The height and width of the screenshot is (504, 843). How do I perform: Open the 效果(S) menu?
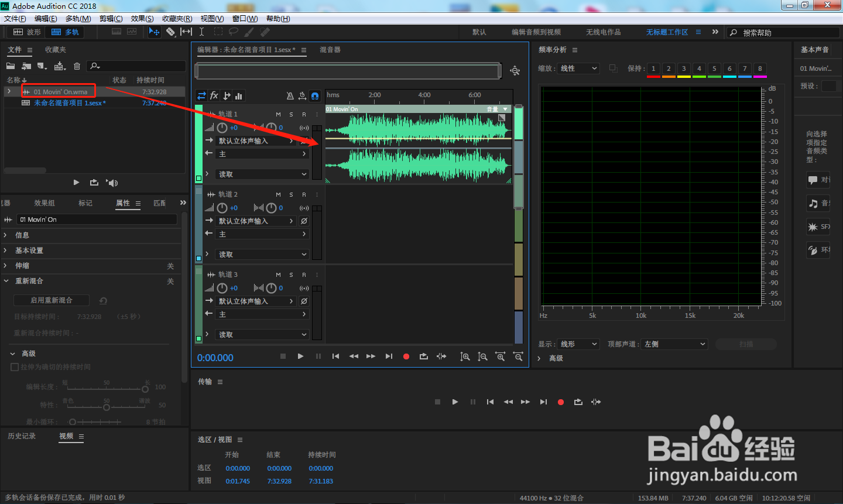142,19
